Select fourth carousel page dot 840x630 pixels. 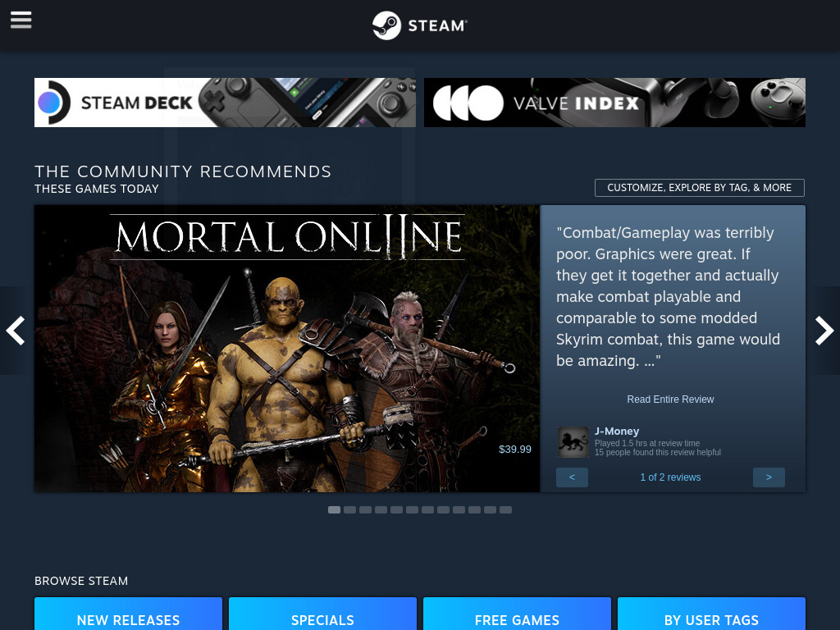pyautogui.click(x=381, y=510)
